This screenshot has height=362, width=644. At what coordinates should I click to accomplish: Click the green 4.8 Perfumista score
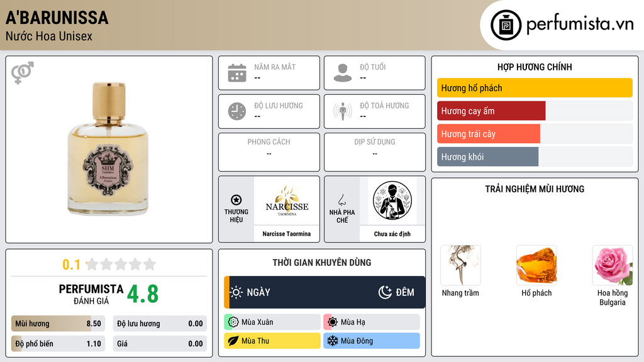[143, 294]
